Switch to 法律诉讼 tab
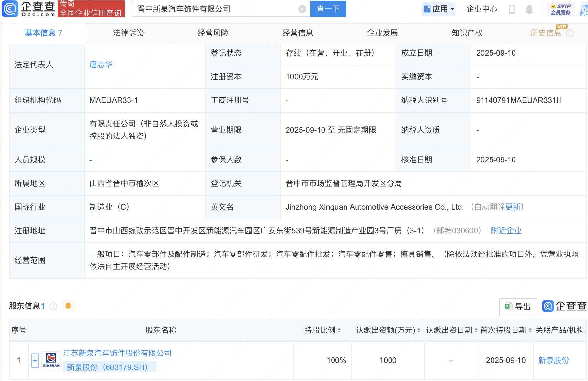This screenshot has height=381, width=588. pos(128,33)
